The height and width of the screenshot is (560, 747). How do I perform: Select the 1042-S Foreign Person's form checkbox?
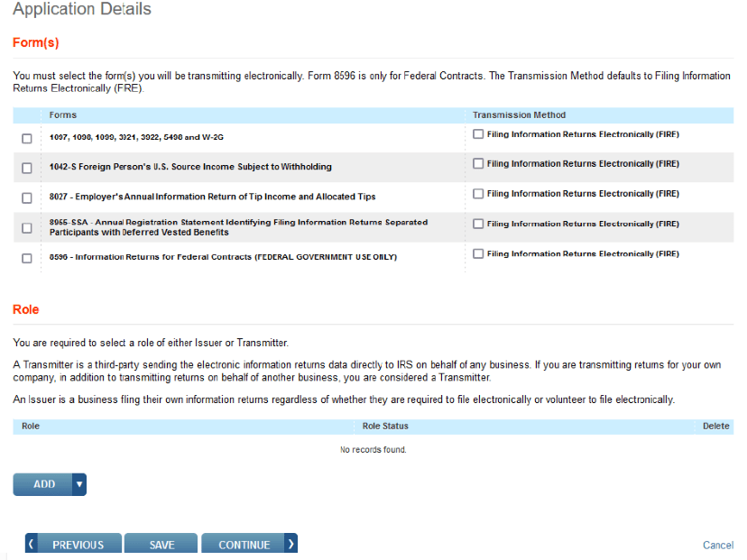pos(27,168)
